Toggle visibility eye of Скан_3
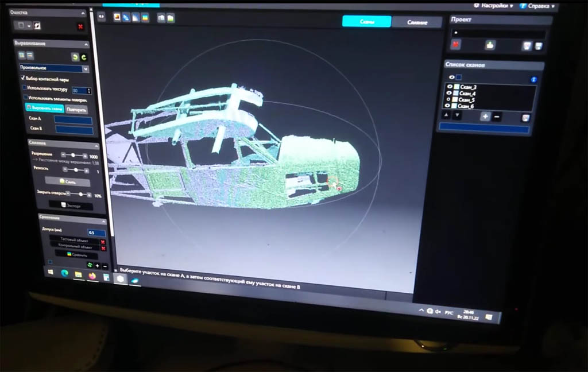Viewport: 588px width, 372px height. click(449, 86)
